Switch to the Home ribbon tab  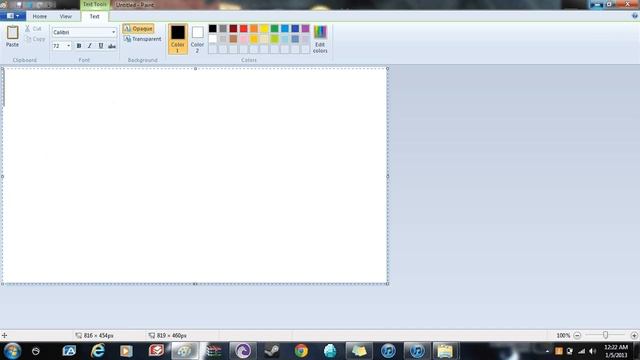[x=40, y=16]
